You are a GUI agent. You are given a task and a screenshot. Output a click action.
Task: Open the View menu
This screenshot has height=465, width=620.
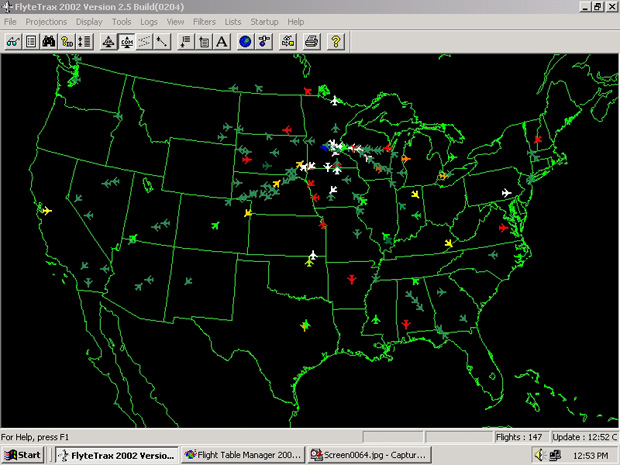tap(175, 22)
